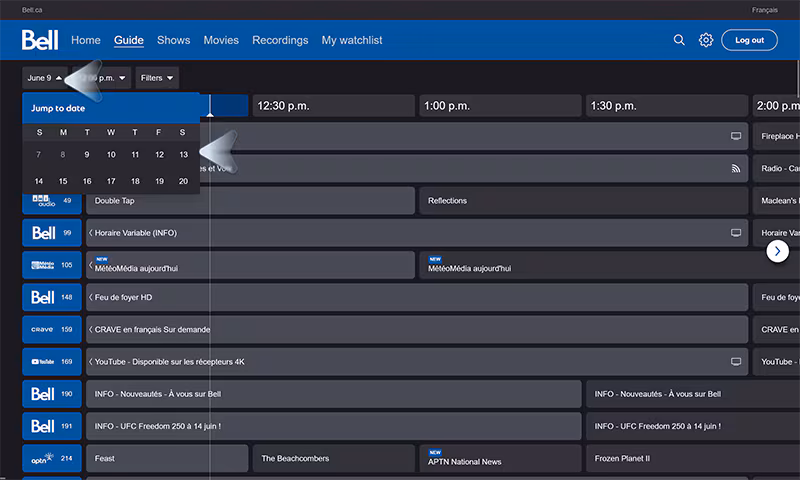This screenshot has height=480, width=800.
Task: Pick date 19 in calendar
Action: pos(159,181)
